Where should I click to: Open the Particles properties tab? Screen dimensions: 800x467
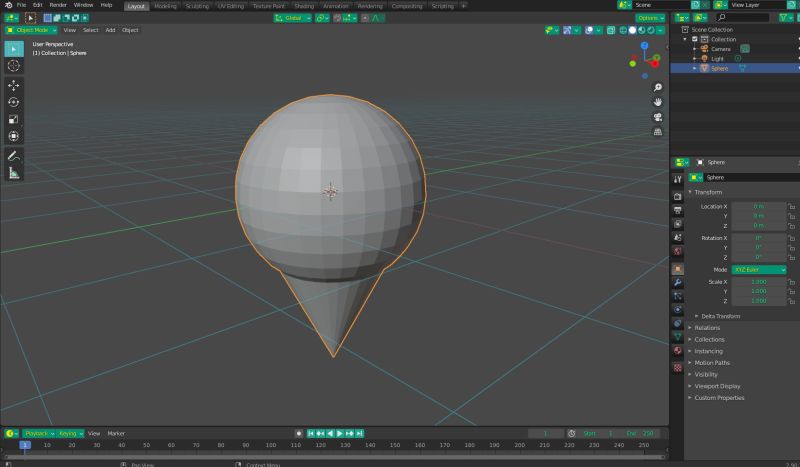click(678, 296)
